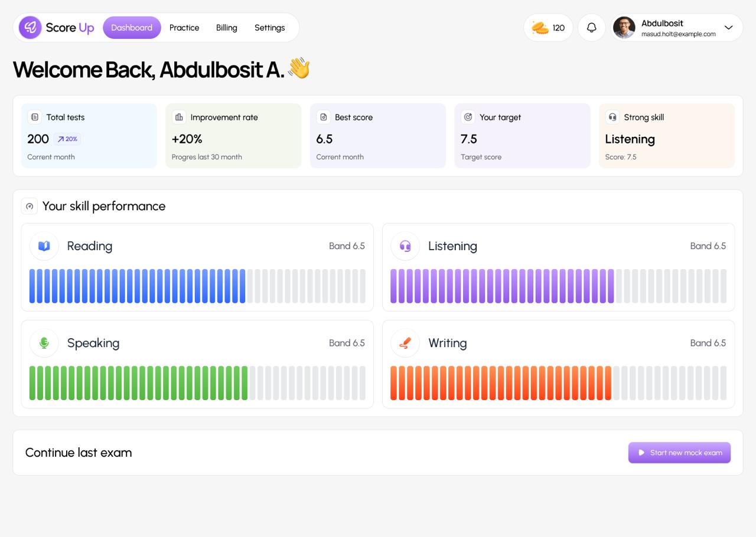This screenshot has width=756, height=537.
Task: Expand the user account dropdown chevron
Action: (728, 28)
